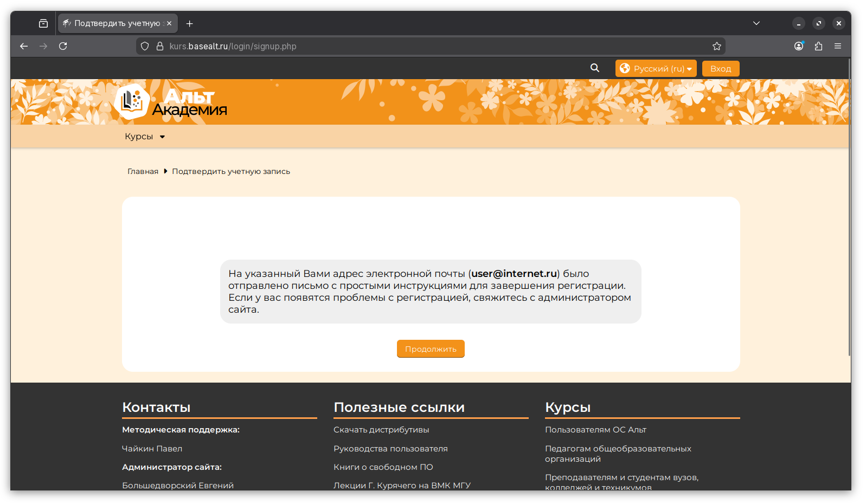Click the Вход login button
This screenshot has width=866, height=504.
(x=720, y=68)
